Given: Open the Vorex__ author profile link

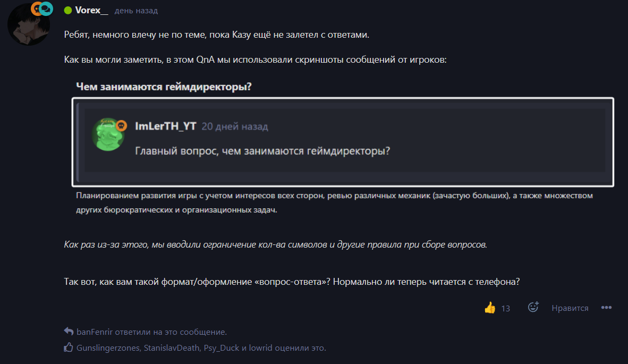Looking at the screenshot, I should [x=92, y=11].
